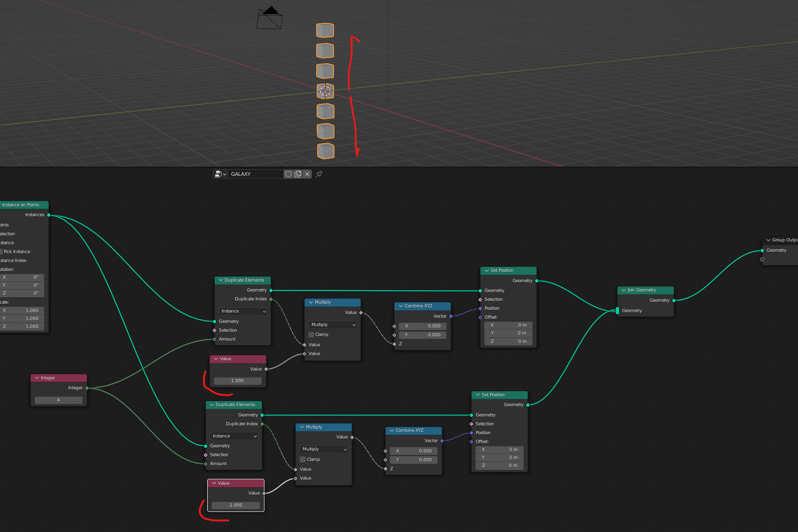Pin the node tree with pushpin icon
The image size is (798, 532).
coord(319,174)
